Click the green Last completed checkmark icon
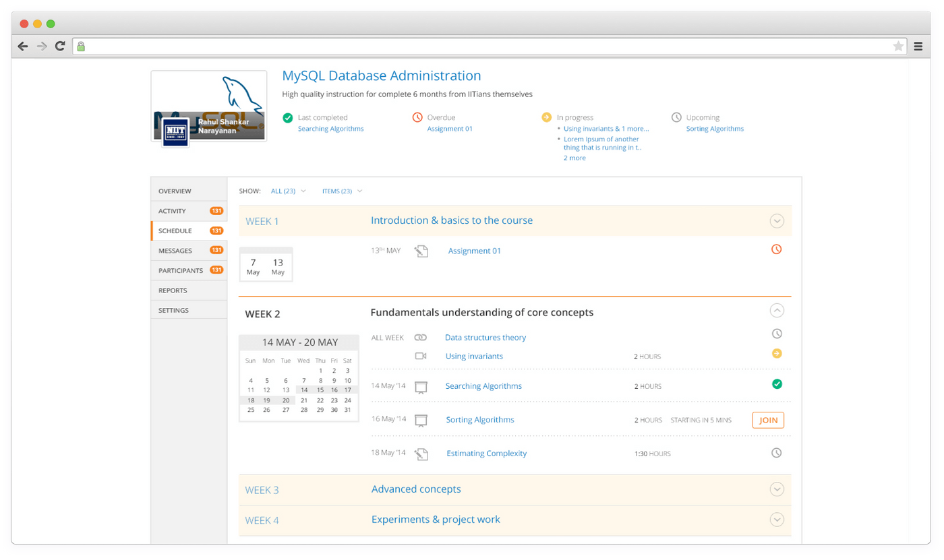 (288, 118)
